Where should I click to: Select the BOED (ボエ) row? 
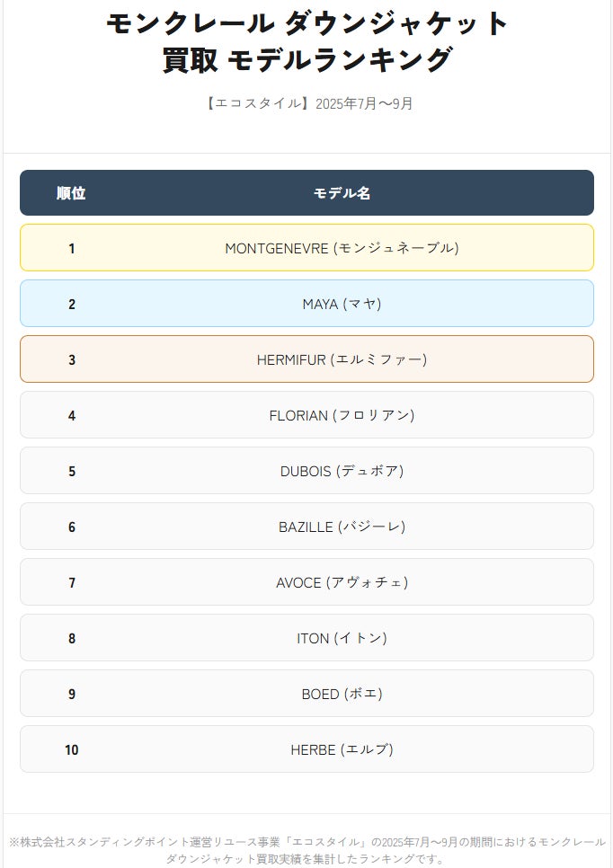click(x=306, y=694)
